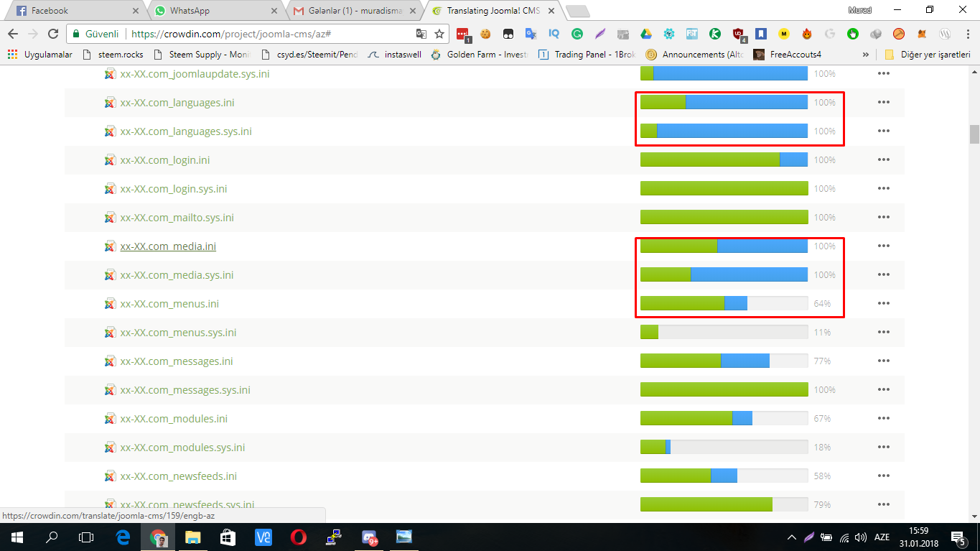Open the Google Drive extension icon

pos(645,34)
